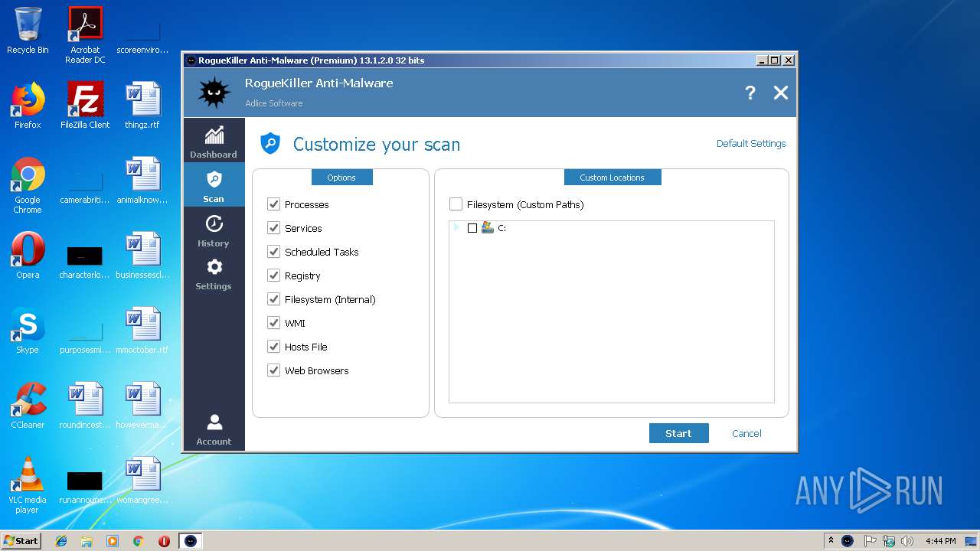Uncheck the Registry option
980x551 pixels.
tap(273, 275)
